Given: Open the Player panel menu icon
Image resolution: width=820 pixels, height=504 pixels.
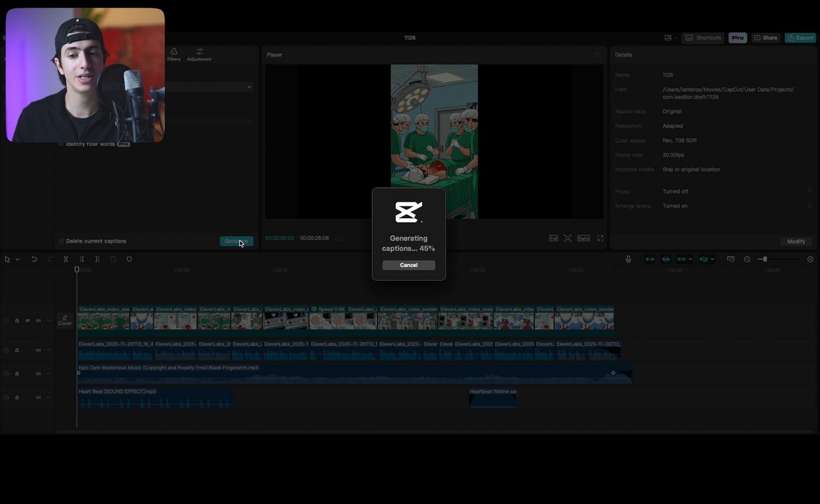Looking at the screenshot, I should pyautogui.click(x=597, y=55).
